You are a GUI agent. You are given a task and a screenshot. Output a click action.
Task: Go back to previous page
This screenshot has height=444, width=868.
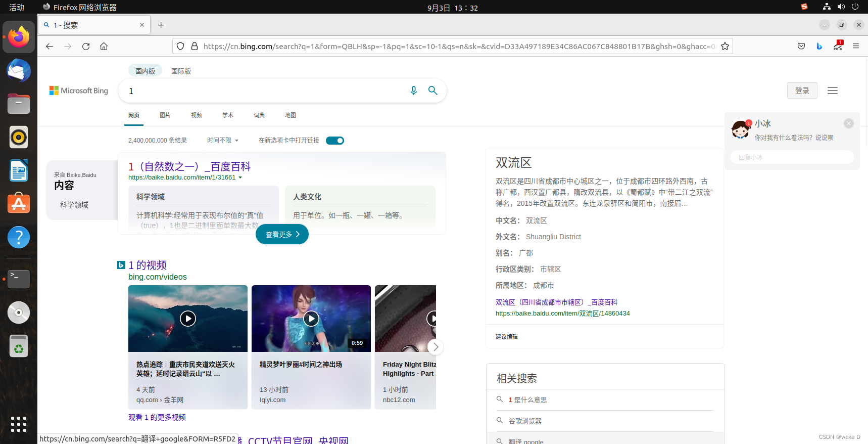pos(50,47)
